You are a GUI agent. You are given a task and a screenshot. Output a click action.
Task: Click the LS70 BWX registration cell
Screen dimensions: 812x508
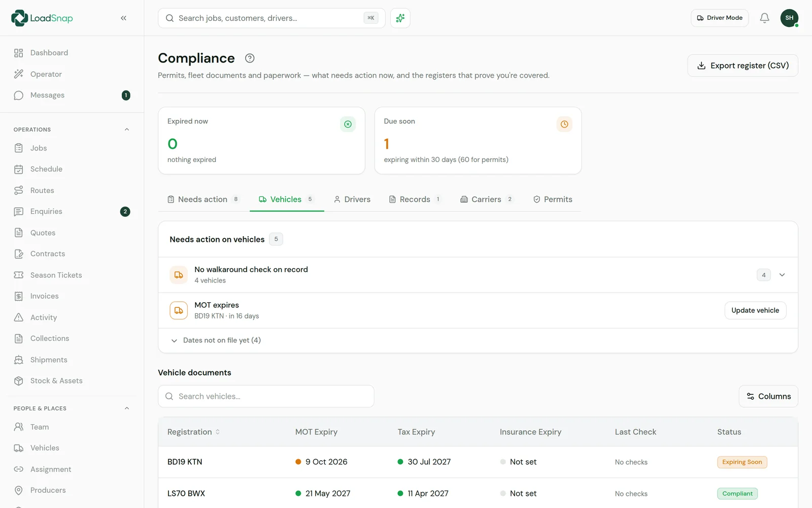tap(186, 493)
